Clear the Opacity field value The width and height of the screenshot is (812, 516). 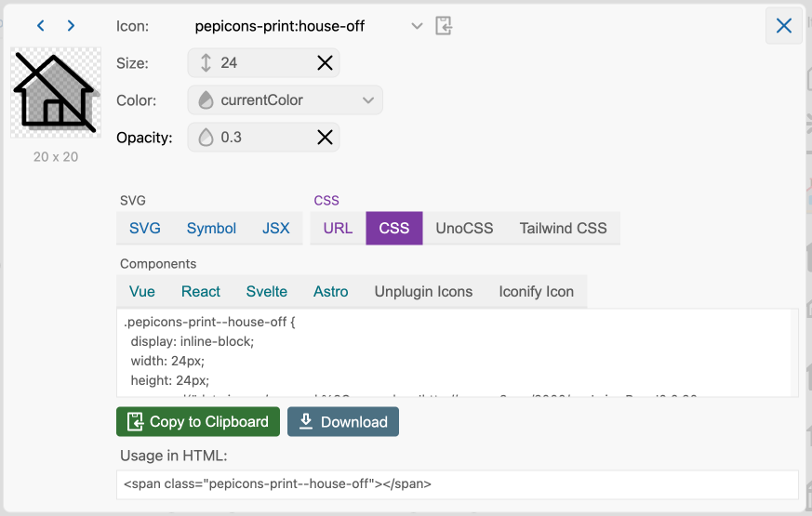(x=325, y=138)
